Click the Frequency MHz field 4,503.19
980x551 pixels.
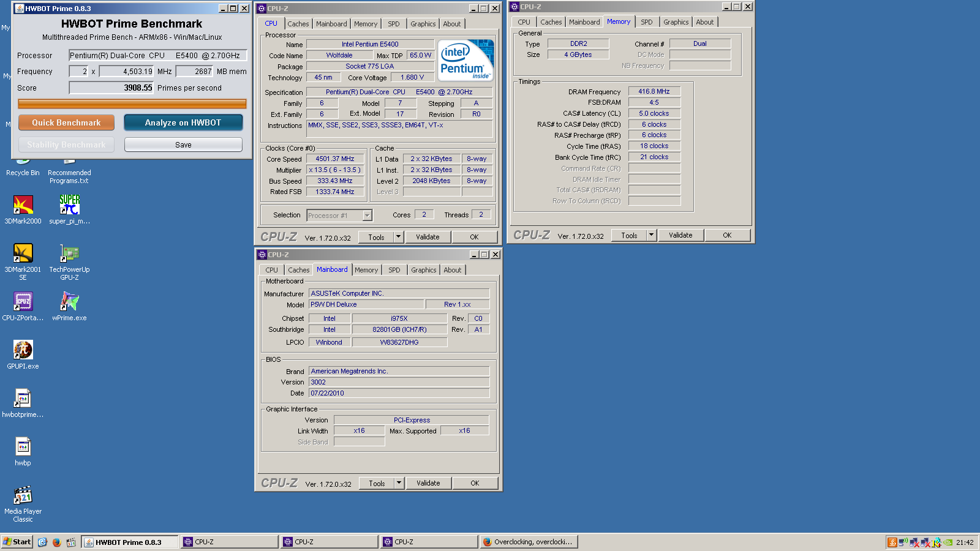point(127,71)
